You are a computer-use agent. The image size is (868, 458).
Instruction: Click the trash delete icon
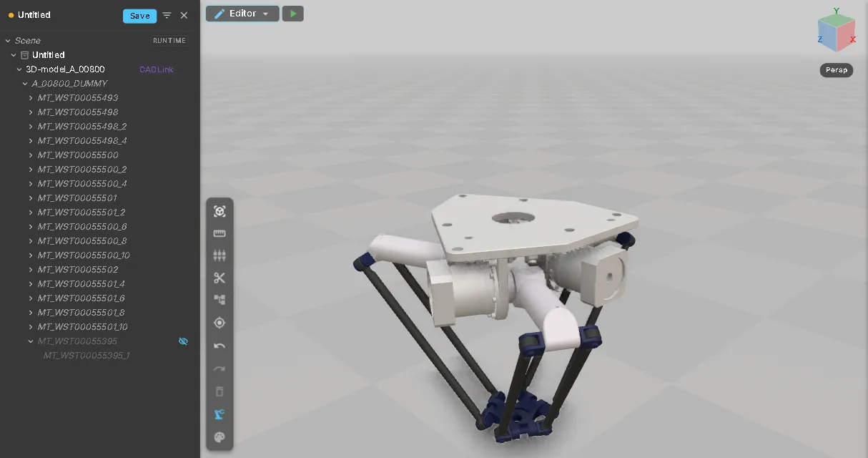pos(220,391)
